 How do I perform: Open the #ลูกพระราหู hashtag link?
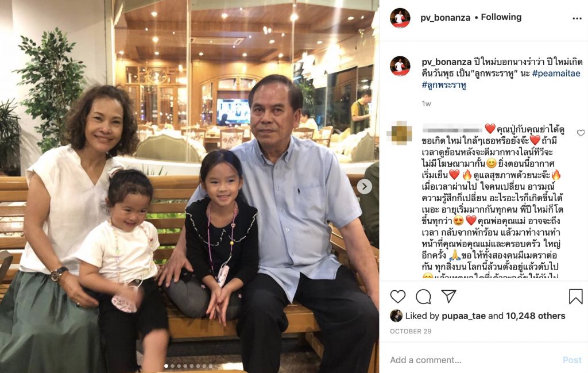444,86
